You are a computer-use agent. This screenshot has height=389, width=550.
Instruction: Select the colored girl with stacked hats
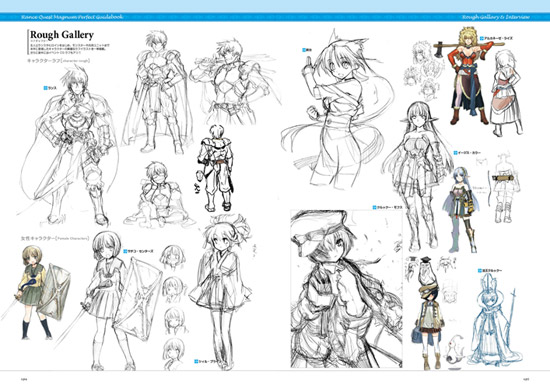click(428, 313)
